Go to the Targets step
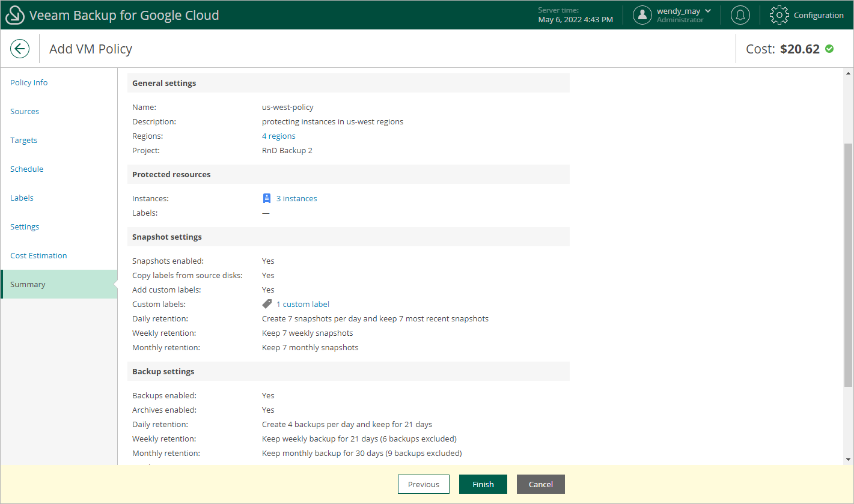The height and width of the screenshot is (504, 854). [23, 140]
